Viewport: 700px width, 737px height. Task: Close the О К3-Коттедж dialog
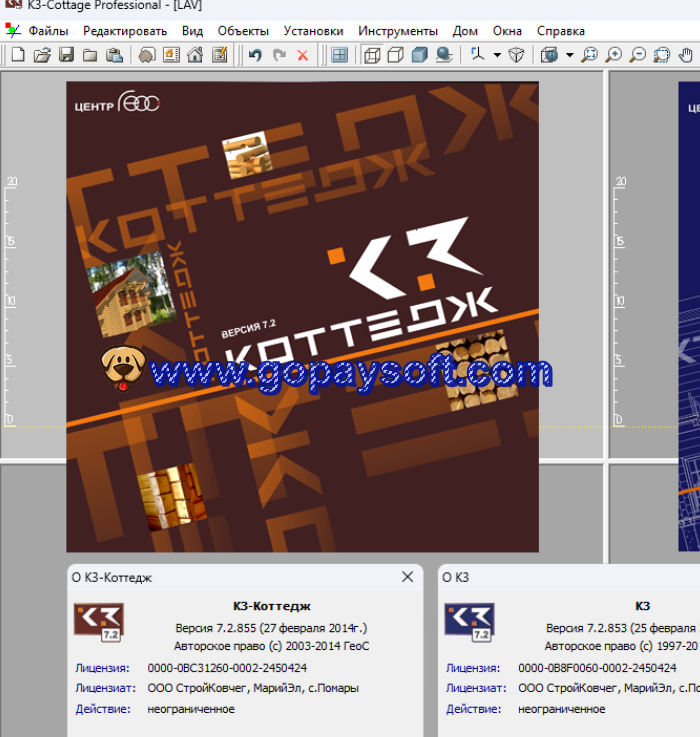pyautogui.click(x=408, y=577)
